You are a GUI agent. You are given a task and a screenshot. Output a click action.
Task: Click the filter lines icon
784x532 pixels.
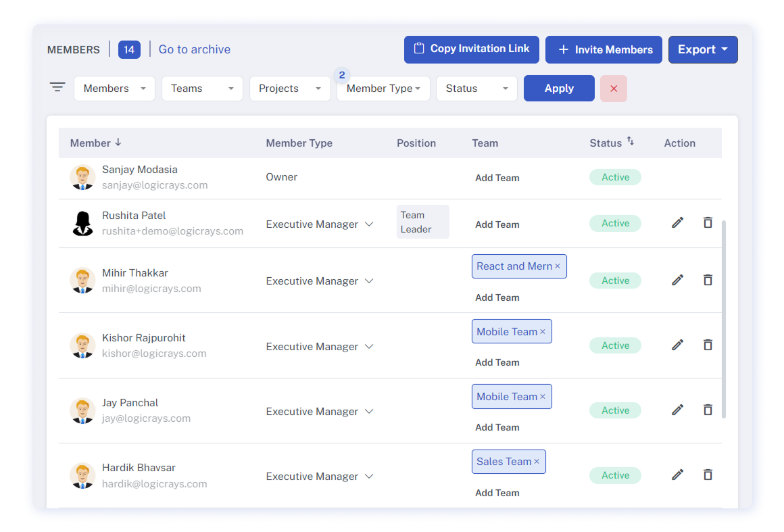point(57,87)
